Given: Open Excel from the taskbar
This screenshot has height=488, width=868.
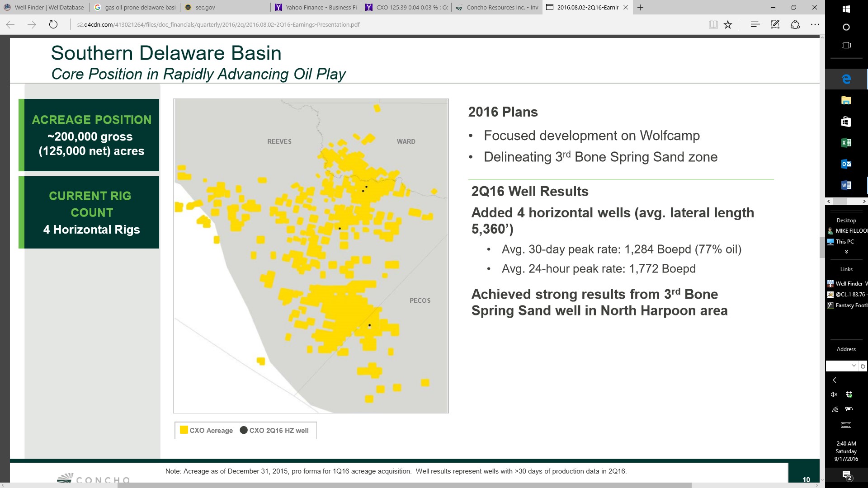Looking at the screenshot, I should [x=846, y=143].
